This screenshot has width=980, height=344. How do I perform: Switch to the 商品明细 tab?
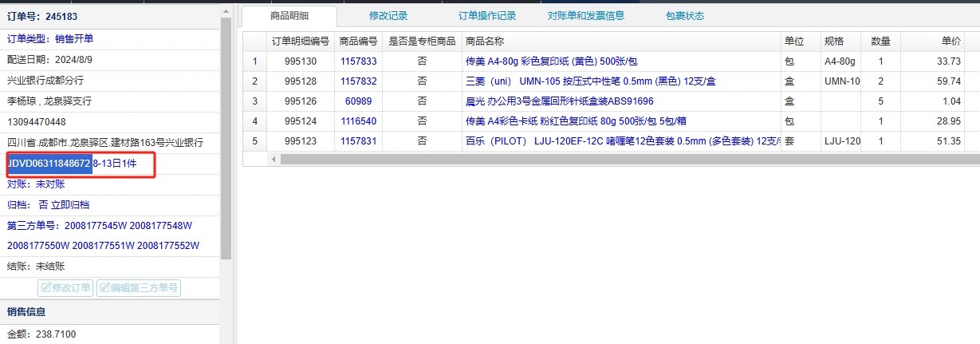click(x=289, y=16)
